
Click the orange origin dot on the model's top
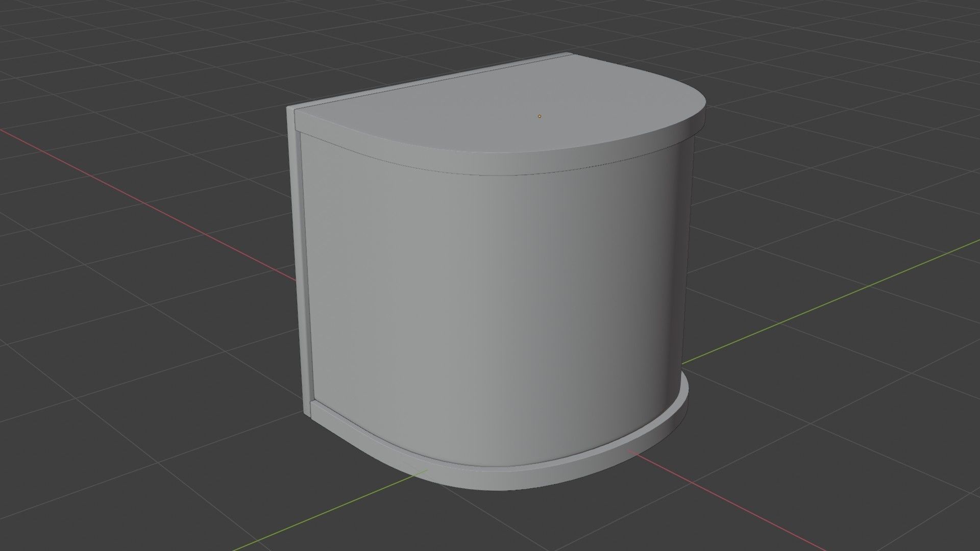point(540,116)
